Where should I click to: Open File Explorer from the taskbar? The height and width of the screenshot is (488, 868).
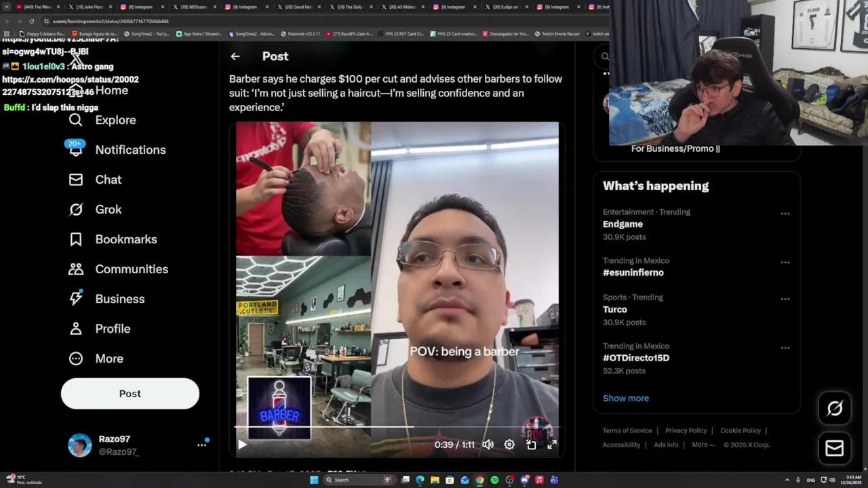tap(435, 480)
